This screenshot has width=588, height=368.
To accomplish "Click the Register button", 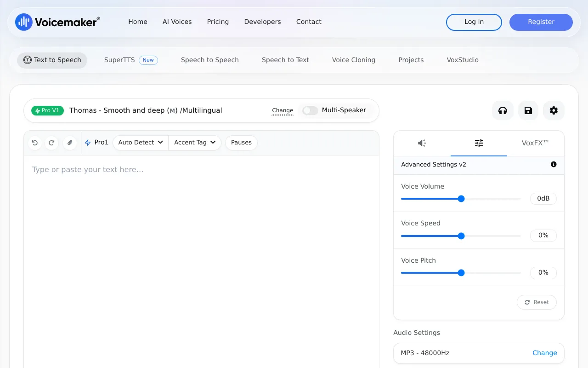I will pos(541,22).
